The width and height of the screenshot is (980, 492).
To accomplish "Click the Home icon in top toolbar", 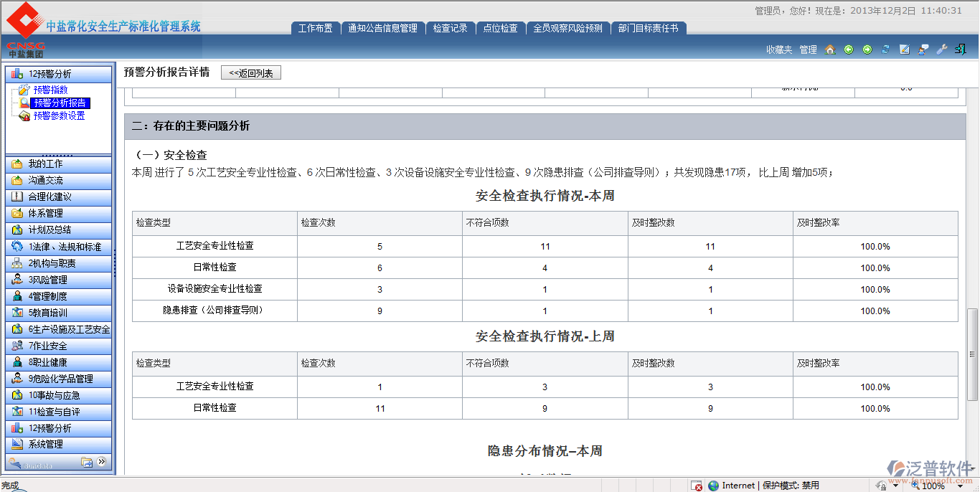I will [x=830, y=49].
